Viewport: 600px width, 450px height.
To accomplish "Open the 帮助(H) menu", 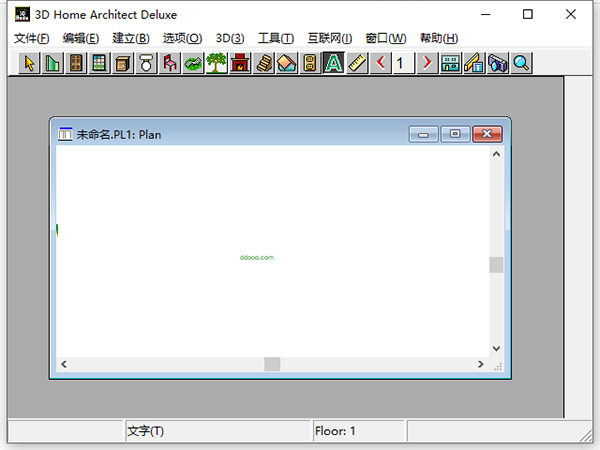I will [439, 38].
